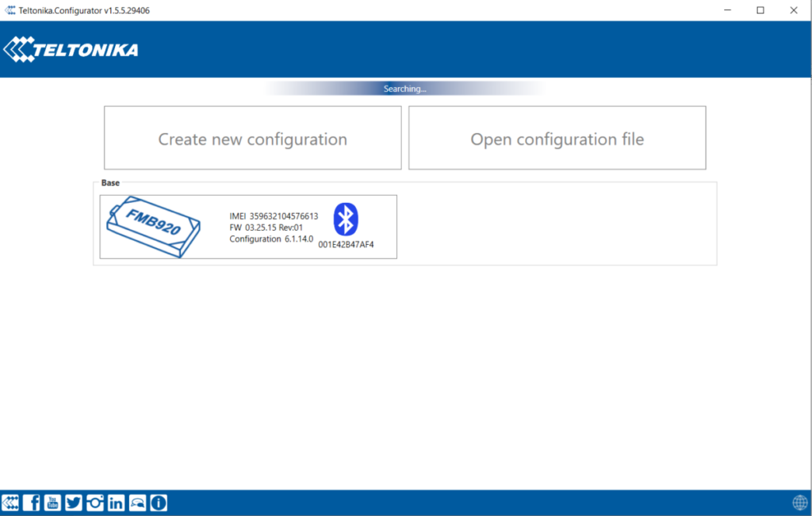Maximize the Teltonika Configurator window
Viewport: 812px width, 516px height.
(760, 10)
